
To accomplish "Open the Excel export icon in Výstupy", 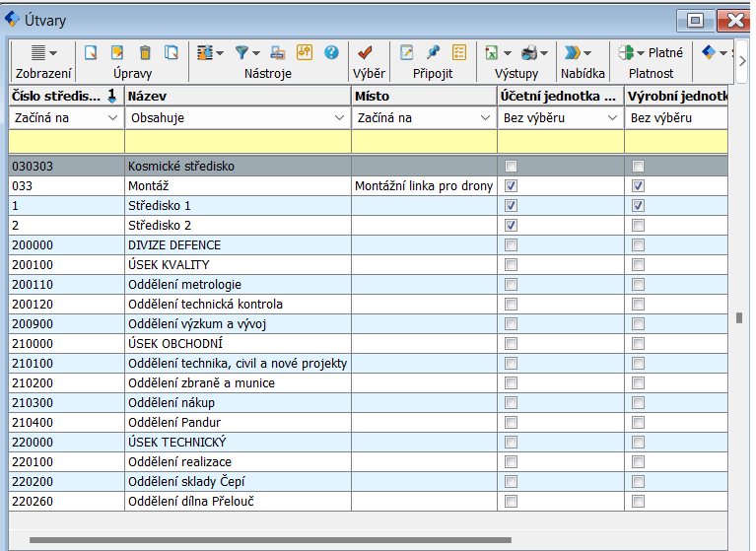I will pyautogui.click(x=492, y=53).
